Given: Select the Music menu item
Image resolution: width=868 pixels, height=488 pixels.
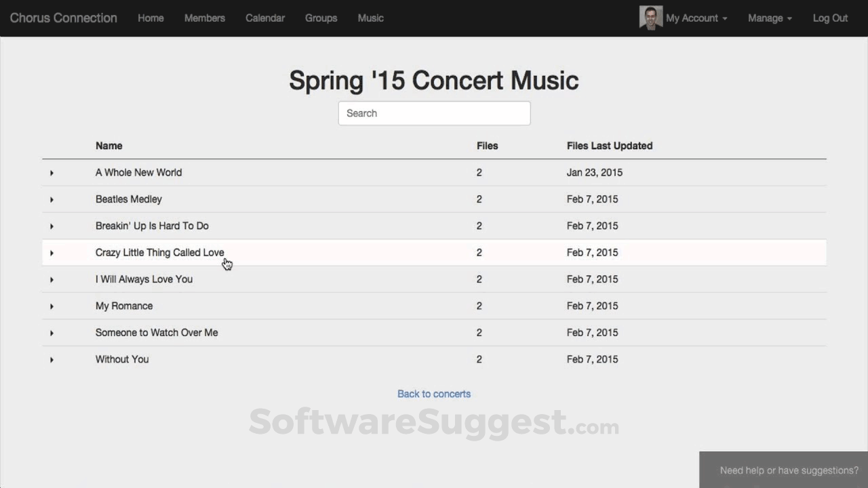Looking at the screenshot, I should pos(370,18).
